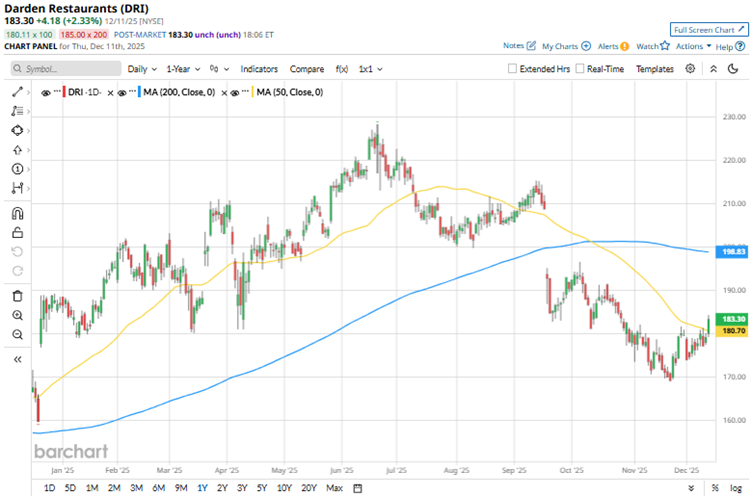Enable the magnet snap tool

tap(17, 212)
